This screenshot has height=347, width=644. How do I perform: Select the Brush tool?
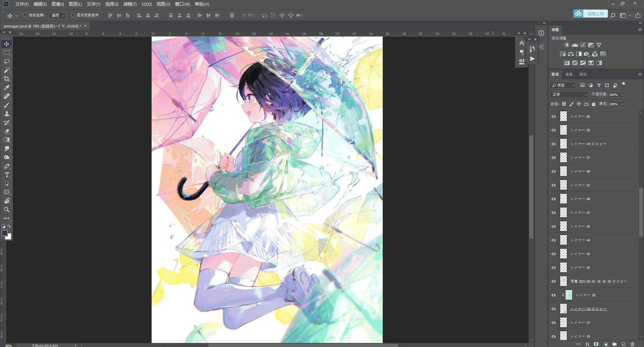point(7,105)
